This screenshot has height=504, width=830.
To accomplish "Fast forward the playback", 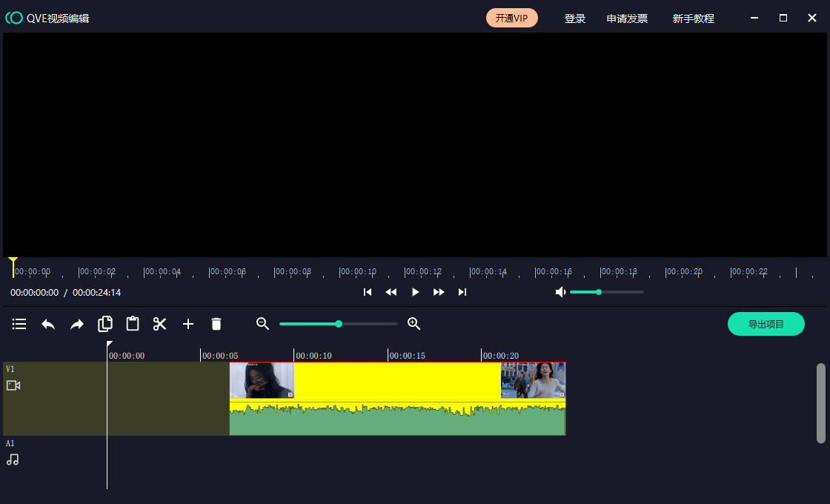I will pyautogui.click(x=439, y=292).
